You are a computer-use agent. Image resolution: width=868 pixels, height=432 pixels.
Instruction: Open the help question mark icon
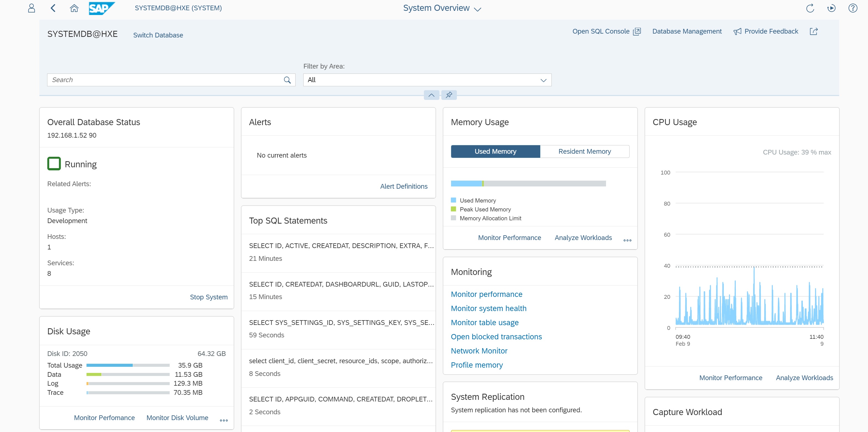point(852,8)
